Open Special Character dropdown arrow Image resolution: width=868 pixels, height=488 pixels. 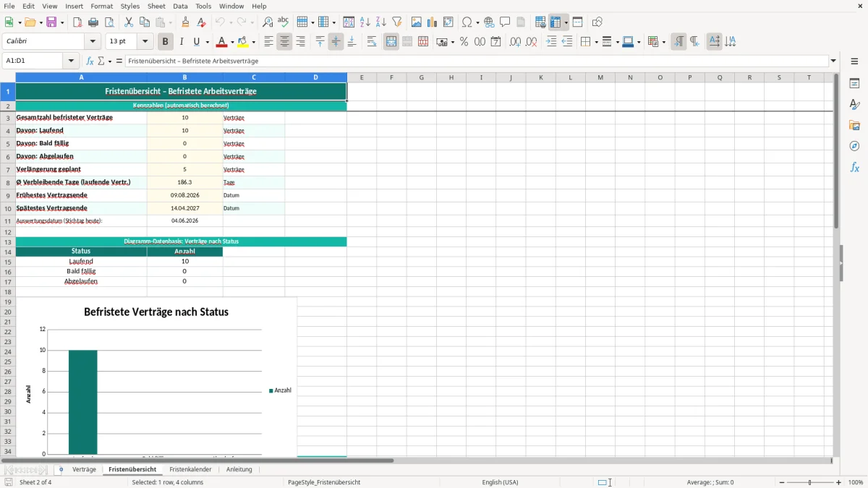476,22
